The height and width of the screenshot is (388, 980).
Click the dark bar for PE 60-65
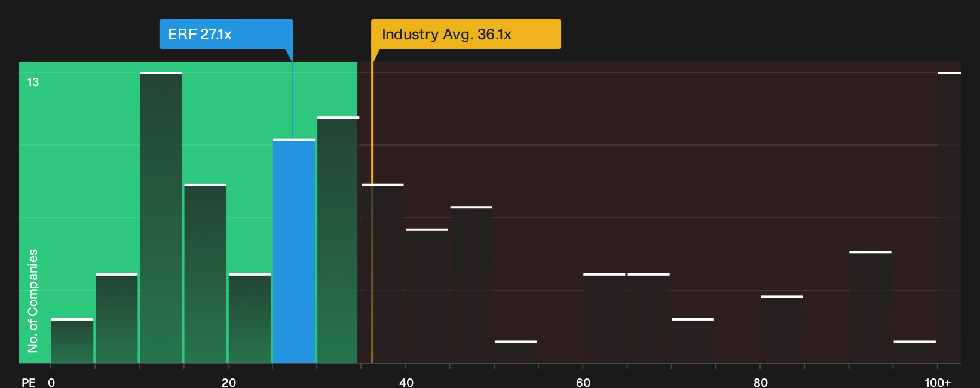pyautogui.click(x=604, y=318)
